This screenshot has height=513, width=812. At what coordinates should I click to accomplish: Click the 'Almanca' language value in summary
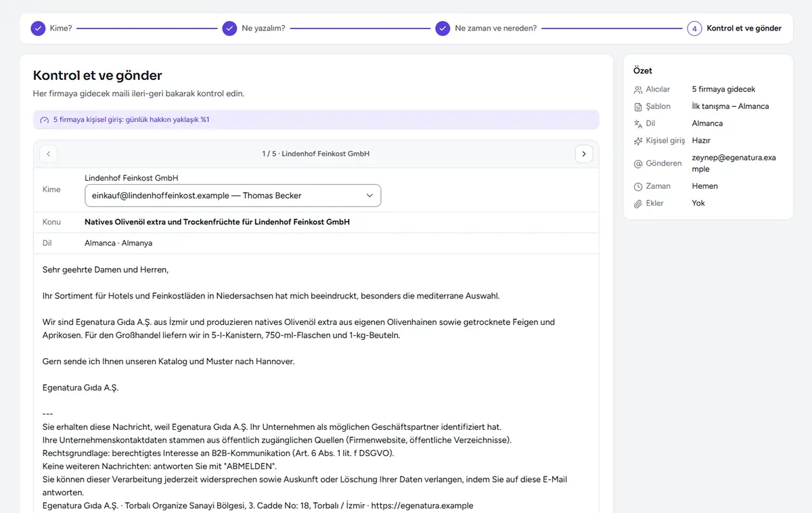pyautogui.click(x=707, y=123)
